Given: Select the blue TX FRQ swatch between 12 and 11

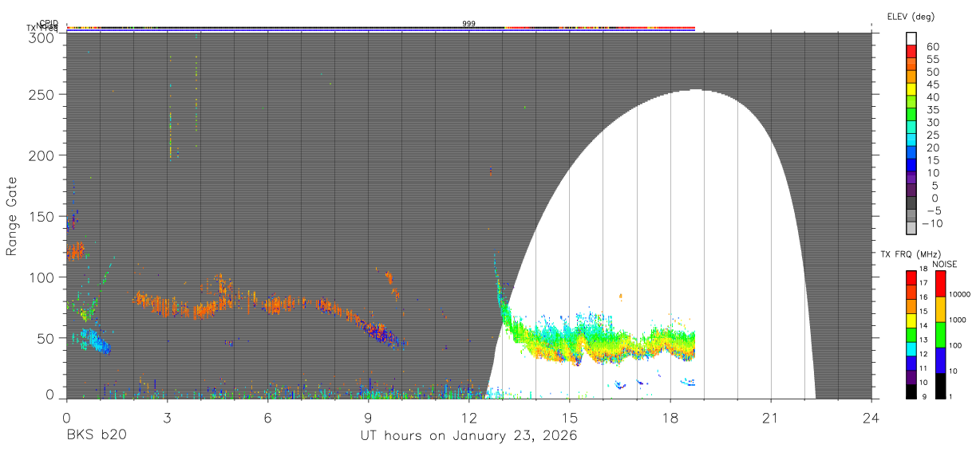Looking at the screenshot, I should tap(911, 362).
